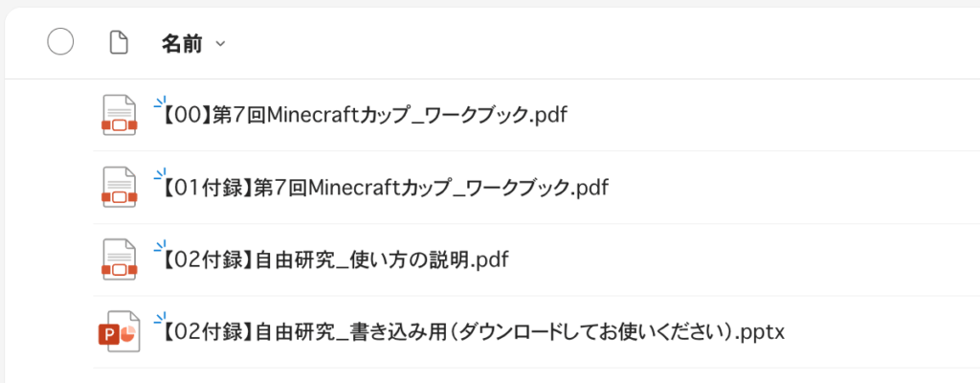Click blank space right of 【00】第7回Minecraftカップ filename
The width and height of the screenshot is (980, 383).
(x=766, y=116)
